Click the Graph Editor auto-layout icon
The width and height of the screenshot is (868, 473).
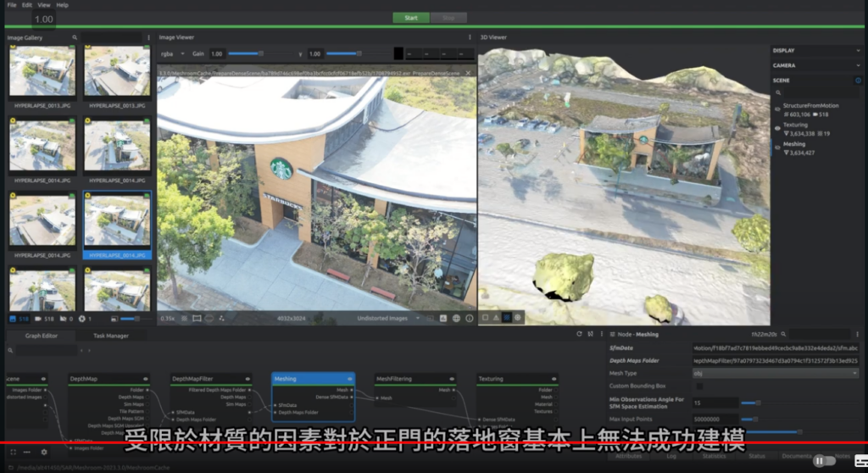click(590, 334)
